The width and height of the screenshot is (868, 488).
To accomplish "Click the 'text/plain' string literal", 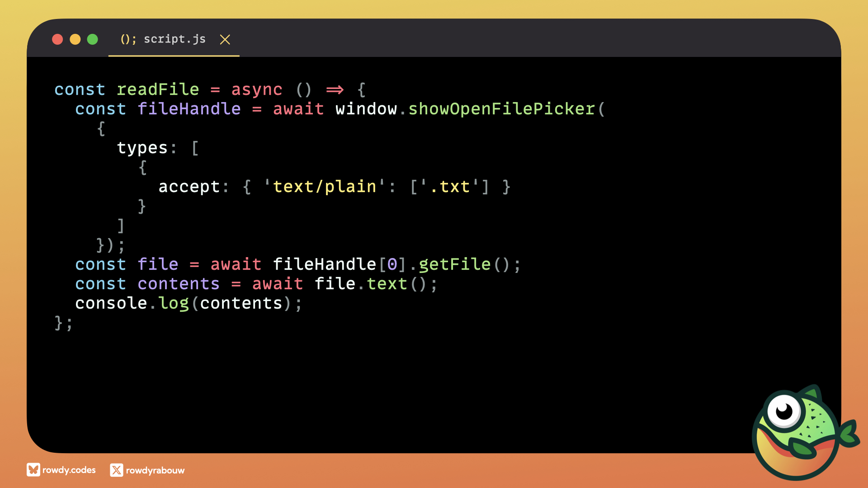I will pyautogui.click(x=324, y=187).
